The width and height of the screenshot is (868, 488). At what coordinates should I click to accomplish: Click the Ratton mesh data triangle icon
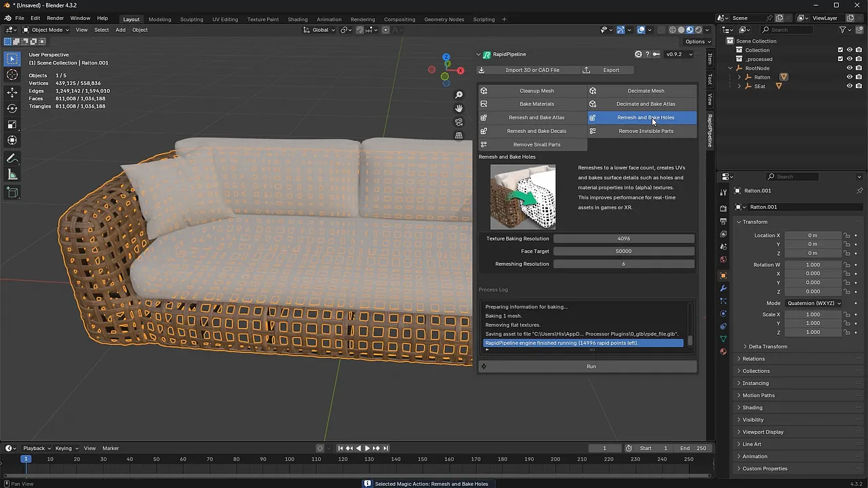click(x=783, y=77)
